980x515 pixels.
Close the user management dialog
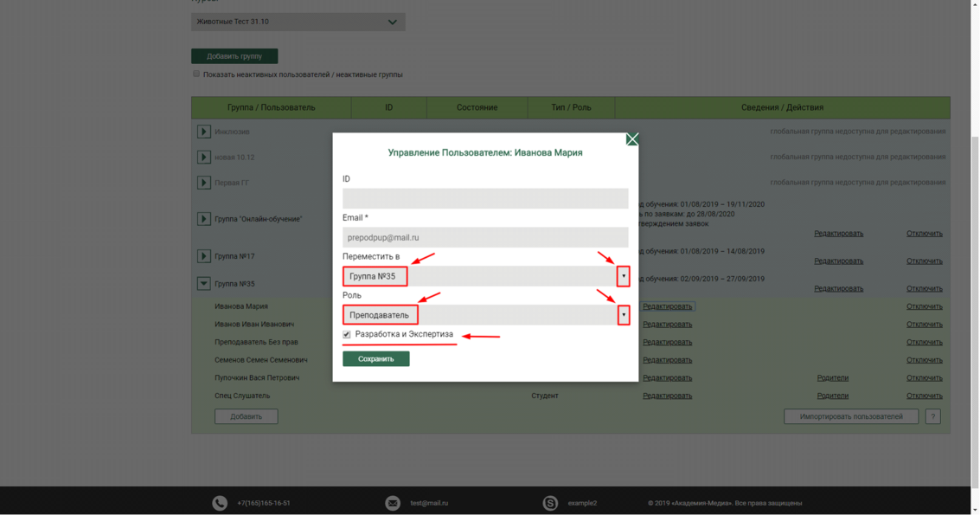pos(632,138)
